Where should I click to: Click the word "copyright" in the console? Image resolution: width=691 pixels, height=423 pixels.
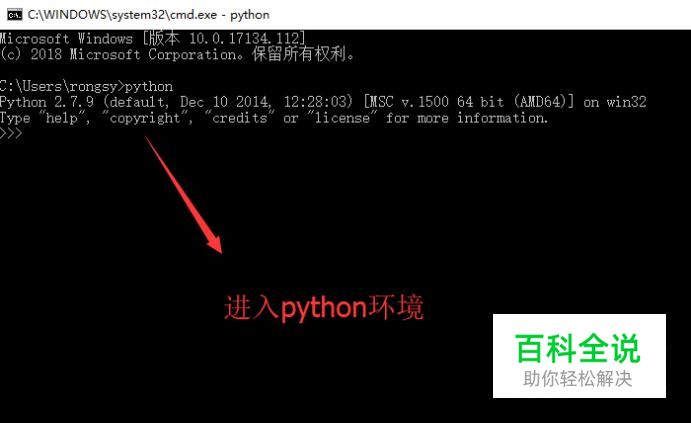(x=145, y=119)
